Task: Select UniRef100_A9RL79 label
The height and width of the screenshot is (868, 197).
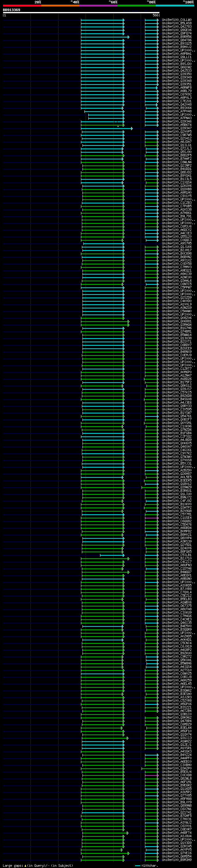Action: 177,91
